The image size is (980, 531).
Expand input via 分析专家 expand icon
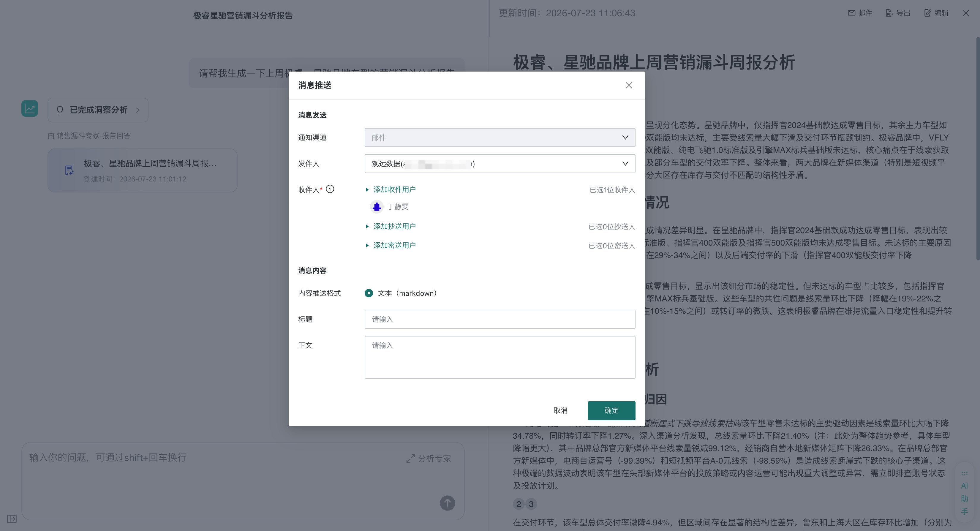tap(410, 459)
